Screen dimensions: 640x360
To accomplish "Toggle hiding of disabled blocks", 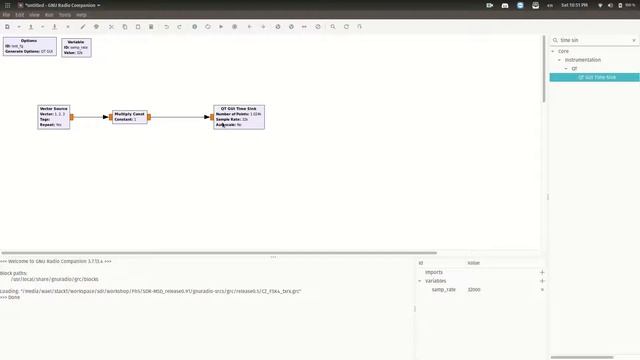I will pyautogui.click(x=318, y=27).
